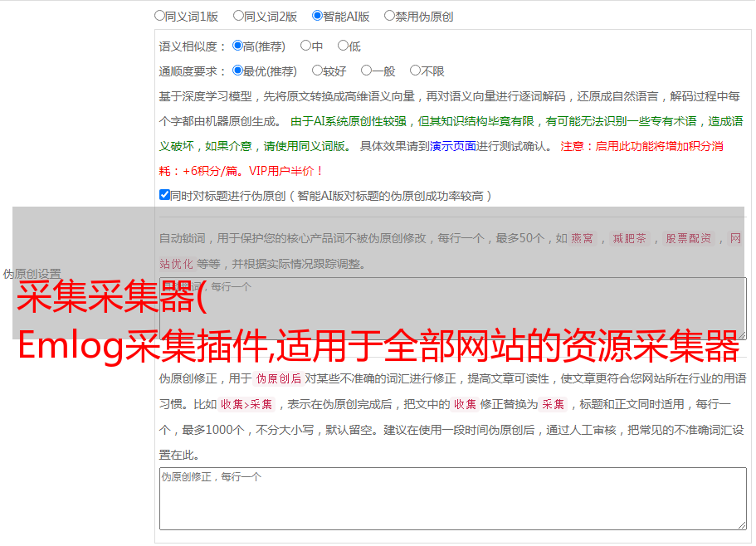Click the red 注意 points warning text

tap(441, 158)
